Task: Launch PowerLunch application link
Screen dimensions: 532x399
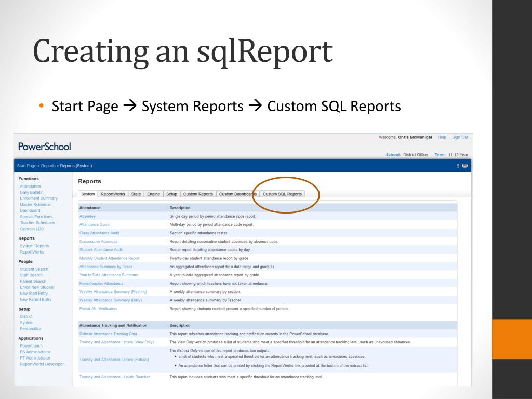Action: tap(31, 345)
